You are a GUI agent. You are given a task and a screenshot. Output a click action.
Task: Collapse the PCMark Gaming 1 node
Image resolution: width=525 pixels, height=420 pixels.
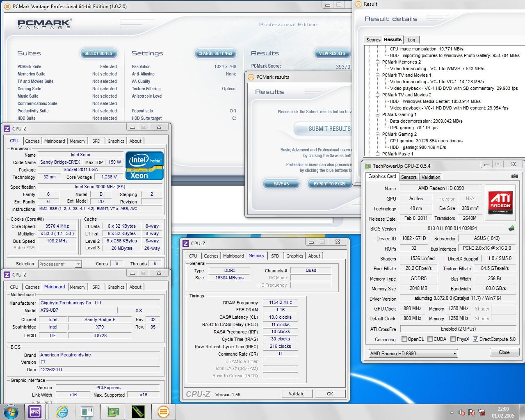click(x=377, y=114)
